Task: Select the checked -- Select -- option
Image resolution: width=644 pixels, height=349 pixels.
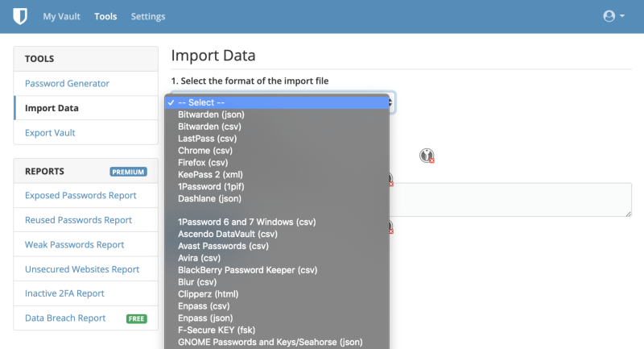Action: click(x=201, y=102)
